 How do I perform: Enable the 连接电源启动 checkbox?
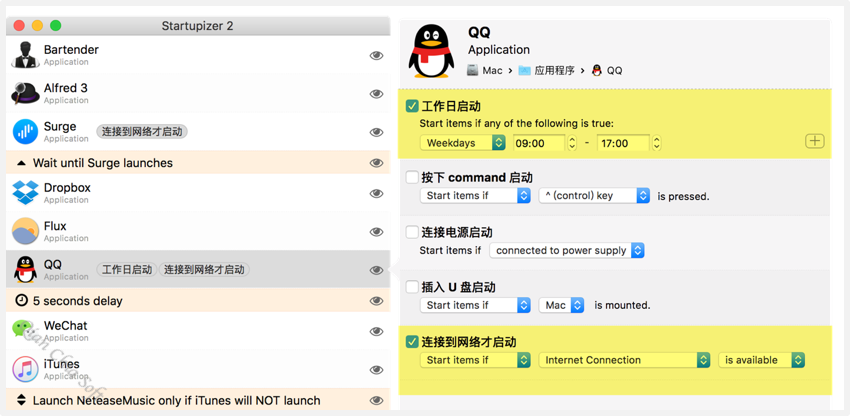click(412, 232)
